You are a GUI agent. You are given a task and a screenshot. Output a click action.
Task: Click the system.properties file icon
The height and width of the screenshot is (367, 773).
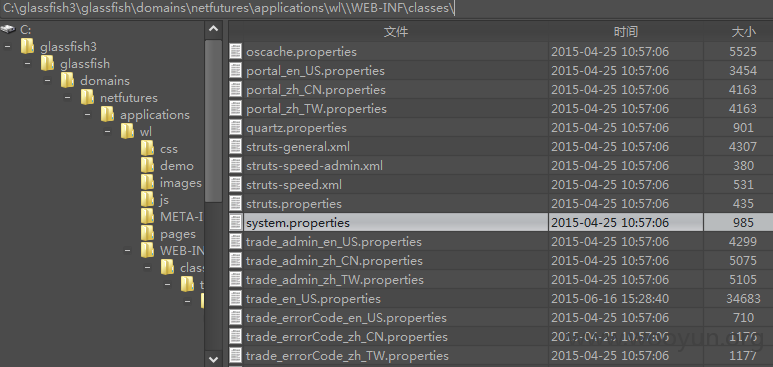(236, 222)
